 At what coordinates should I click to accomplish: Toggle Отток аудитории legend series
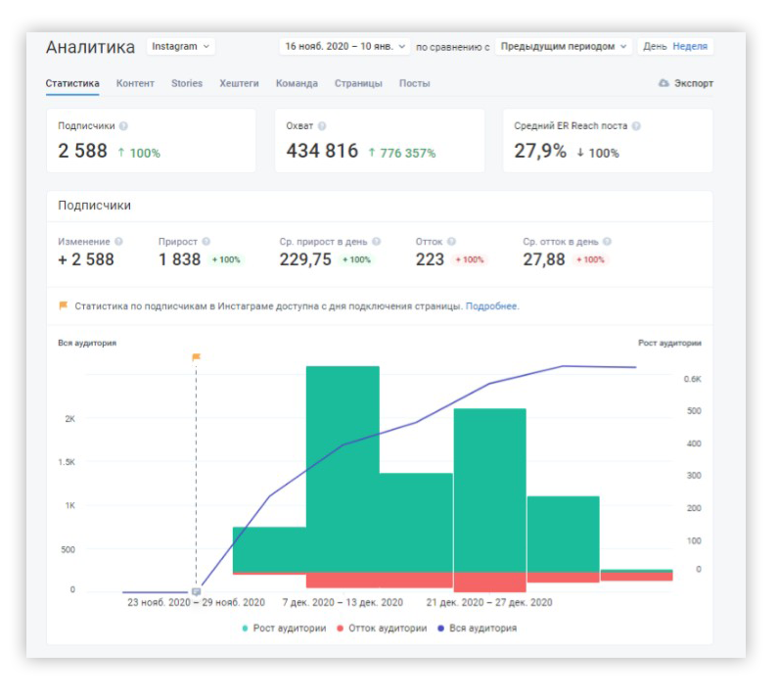point(382,629)
